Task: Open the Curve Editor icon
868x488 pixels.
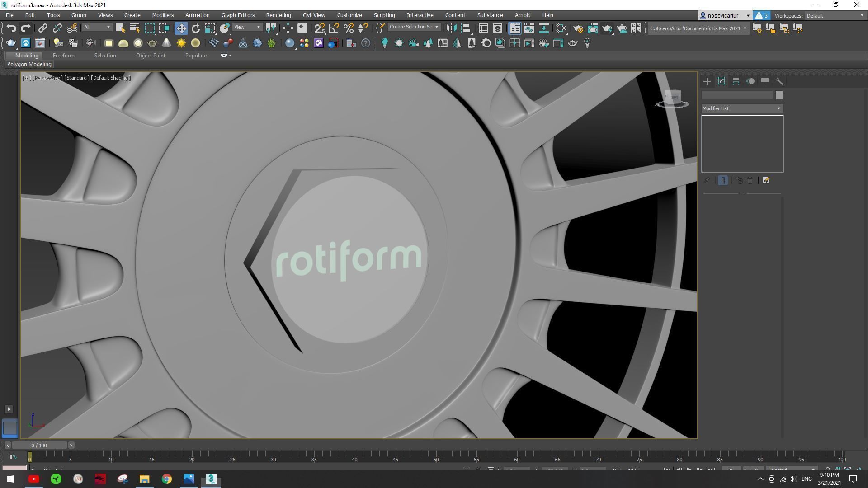Action: 529,28
